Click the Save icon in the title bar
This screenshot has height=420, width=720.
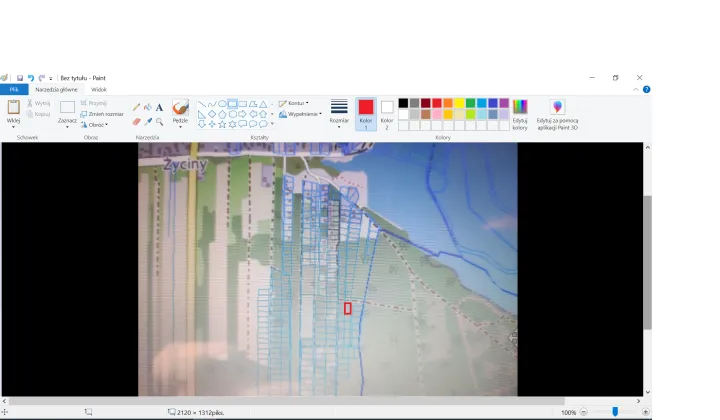(x=20, y=78)
